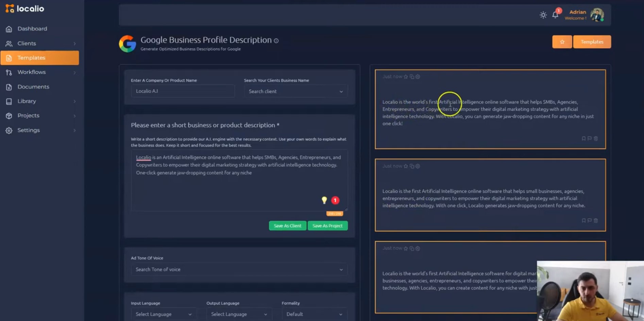Open notifications bell
Viewport: 644px width, 321px height.
[x=555, y=15]
